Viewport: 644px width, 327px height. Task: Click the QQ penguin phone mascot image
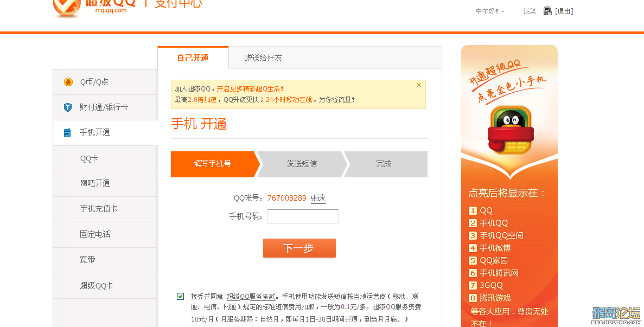(511, 130)
